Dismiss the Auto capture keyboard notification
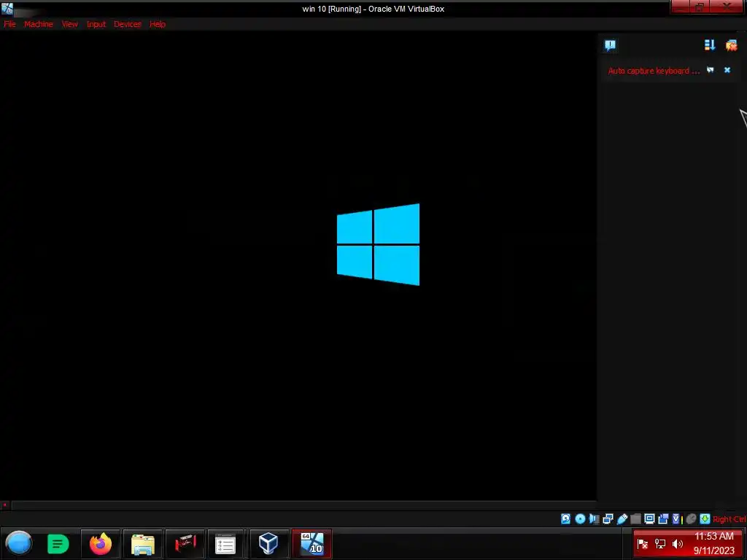747x560 pixels. [x=727, y=70]
